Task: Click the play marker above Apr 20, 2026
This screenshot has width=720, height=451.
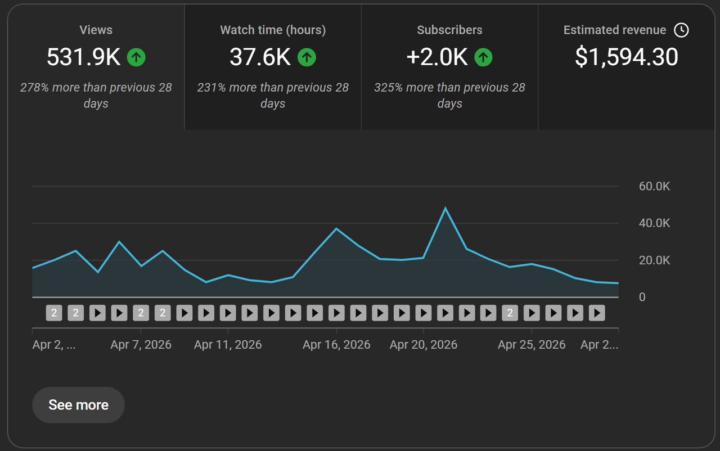Action: click(423, 313)
